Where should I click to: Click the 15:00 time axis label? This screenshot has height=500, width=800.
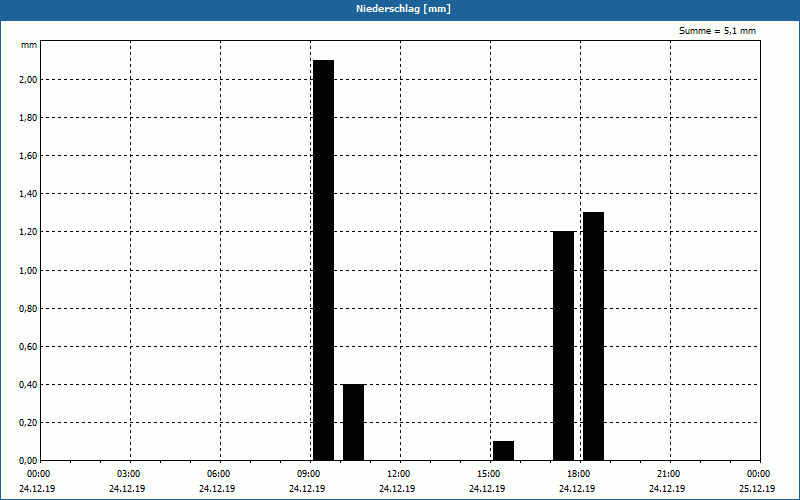coord(490,474)
